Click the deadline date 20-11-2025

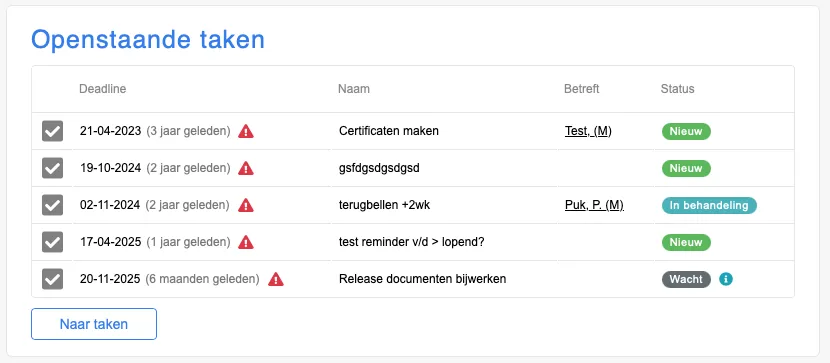coord(110,279)
